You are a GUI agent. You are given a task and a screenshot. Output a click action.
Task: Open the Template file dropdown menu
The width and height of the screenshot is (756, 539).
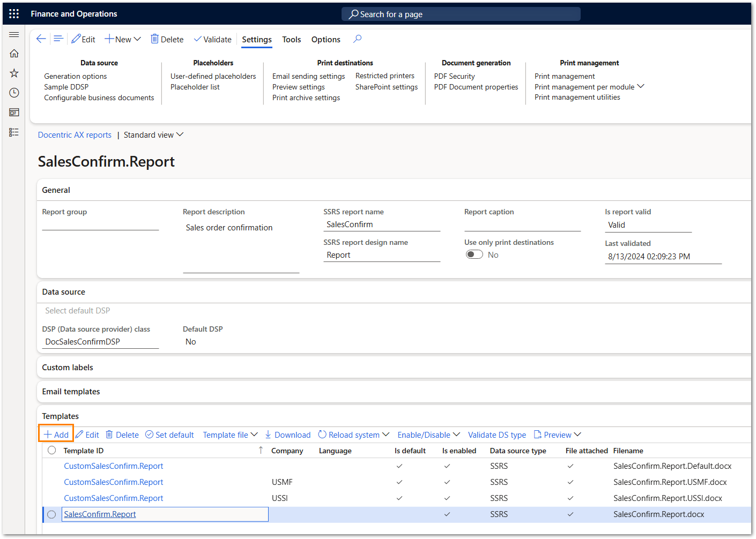230,435
